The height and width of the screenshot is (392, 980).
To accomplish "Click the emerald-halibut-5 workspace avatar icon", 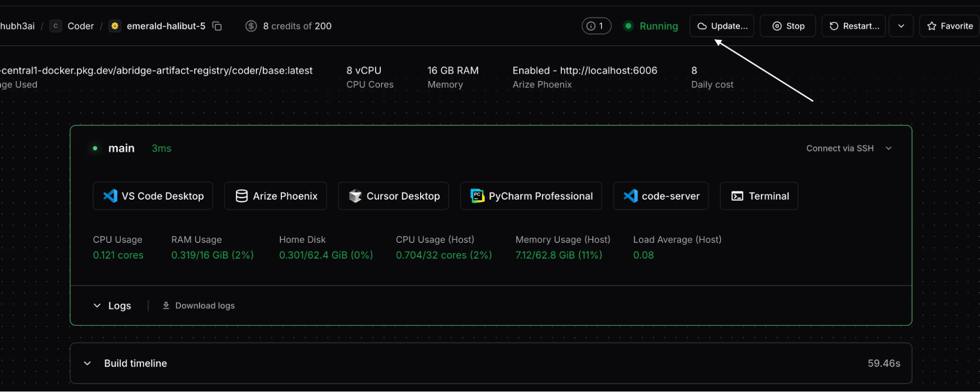I will coord(115,26).
